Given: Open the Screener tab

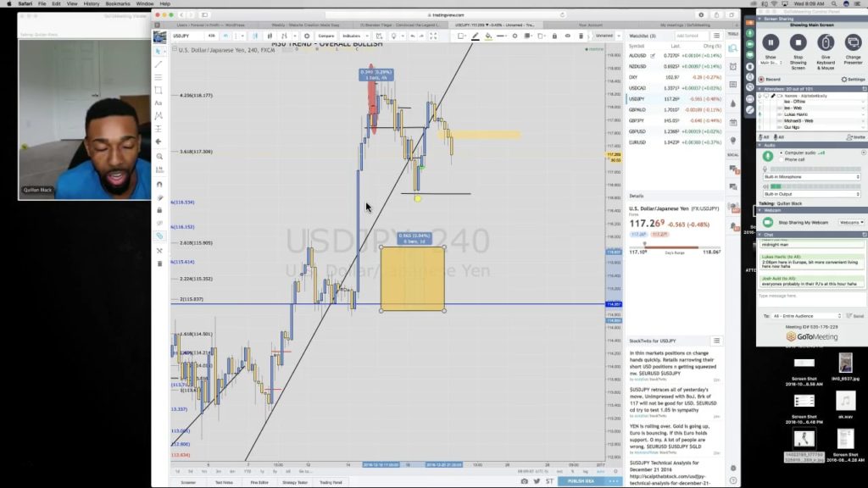Looking at the screenshot, I should [x=188, y=482].
